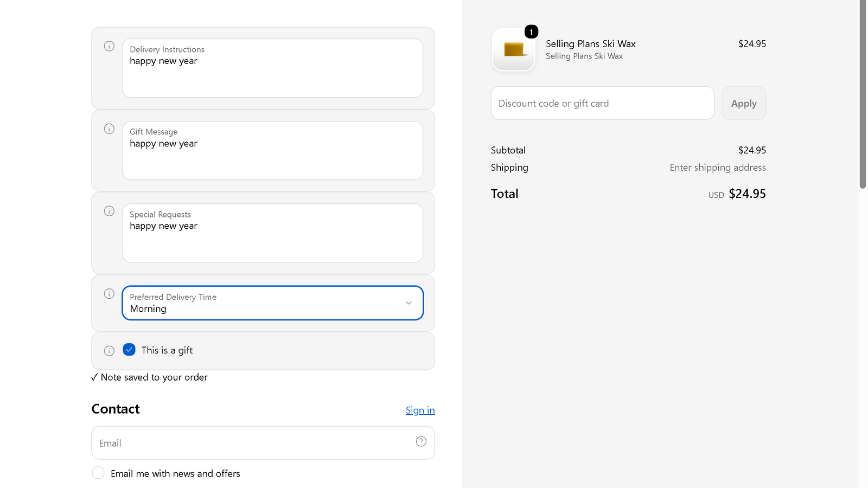Click the Apply discount button
This screenshot has height=488, width=868.
coord(744,103)
